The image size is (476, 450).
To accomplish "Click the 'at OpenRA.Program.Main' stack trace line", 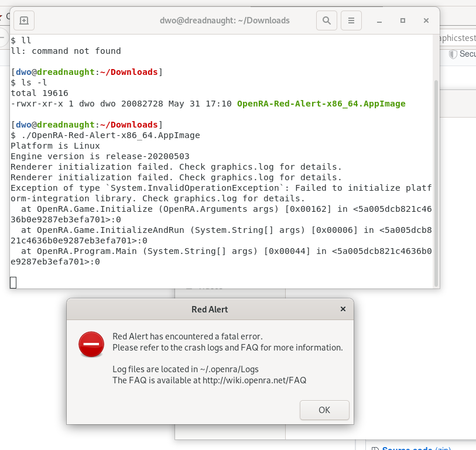I will 221,256.
